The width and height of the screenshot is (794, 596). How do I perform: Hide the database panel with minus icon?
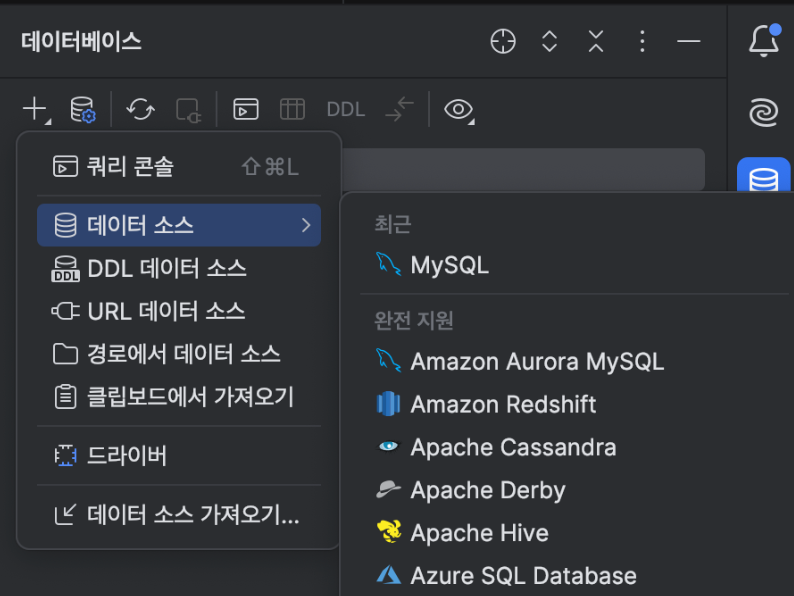(x=689, y=41)
